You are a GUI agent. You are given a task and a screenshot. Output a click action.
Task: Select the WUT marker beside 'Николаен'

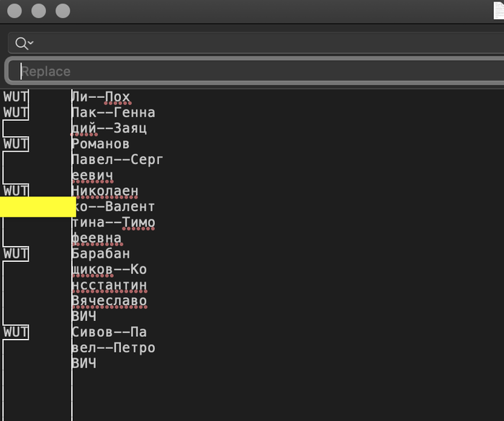click(x=15, y=191)
